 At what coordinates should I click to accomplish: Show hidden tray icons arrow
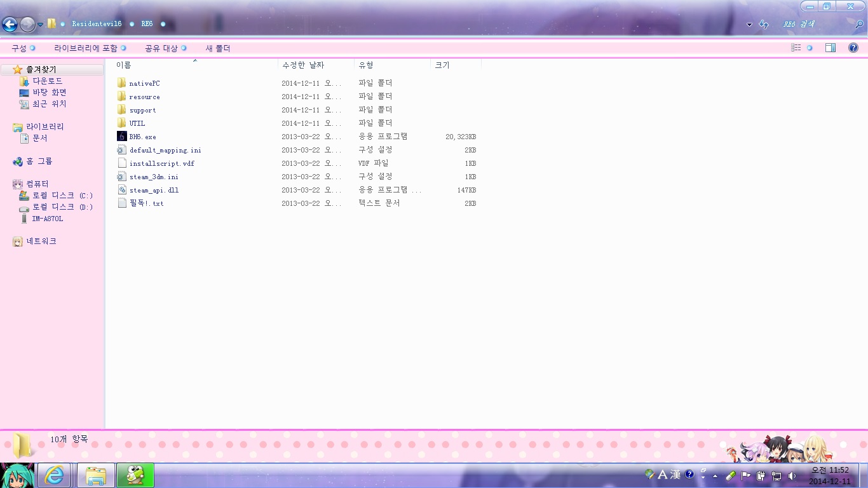coord(715,475)
